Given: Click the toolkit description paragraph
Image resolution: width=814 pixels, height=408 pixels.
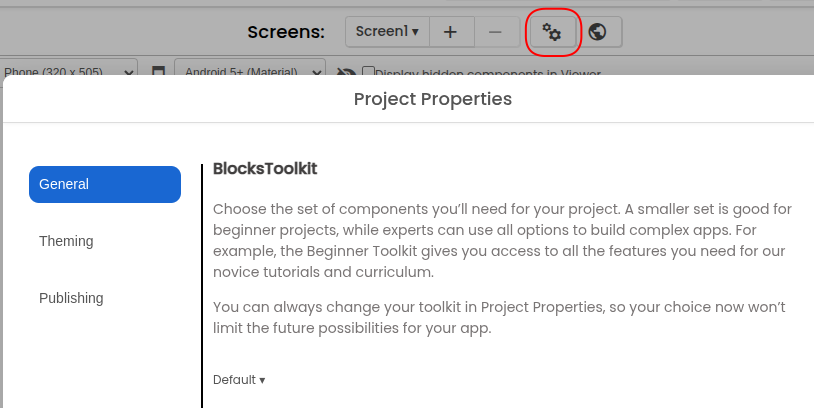Looking at the screenshot, I should 500,240.
